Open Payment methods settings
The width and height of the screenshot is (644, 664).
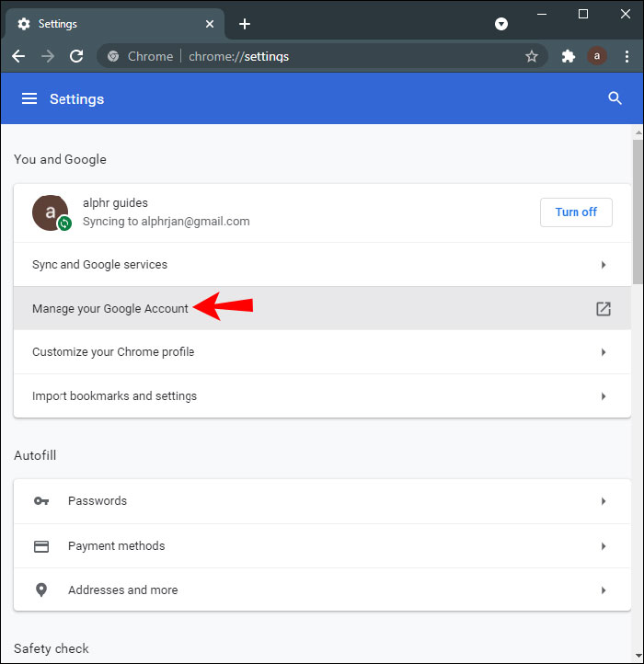coord(322,546)
